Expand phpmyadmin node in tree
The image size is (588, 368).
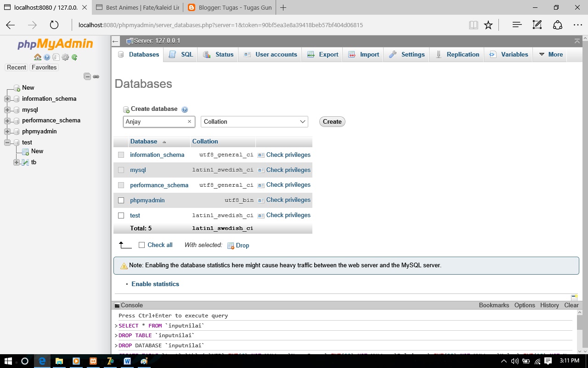[x=7, y=132]
